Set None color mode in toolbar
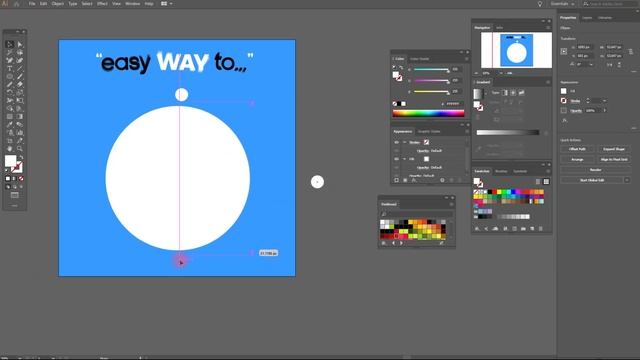640x360 pixels. (21, 179)
